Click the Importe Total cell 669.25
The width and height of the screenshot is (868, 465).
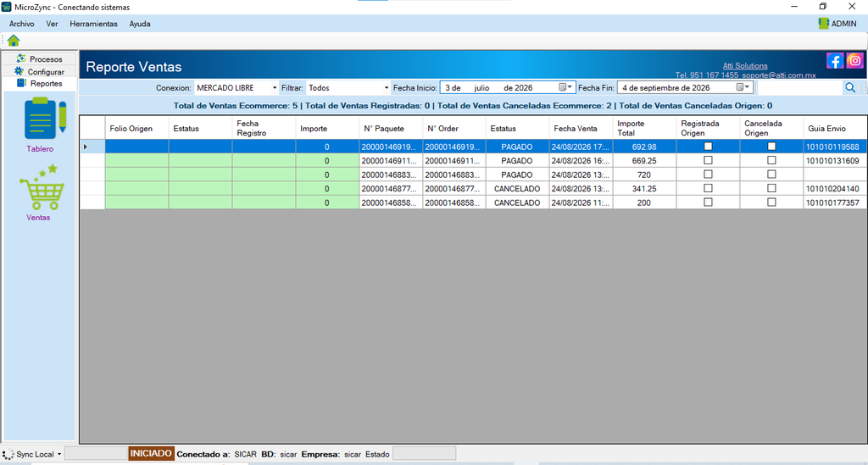pyautogui.click(x=644, y=161)
